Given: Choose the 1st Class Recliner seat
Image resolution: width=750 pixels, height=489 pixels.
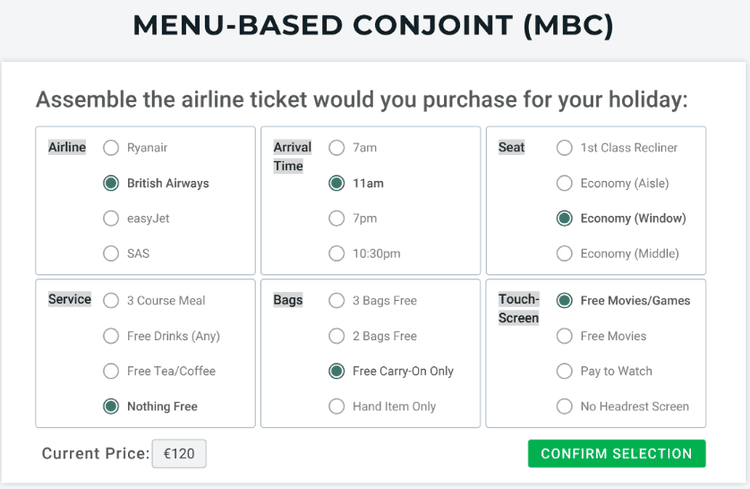Looking at the screenshot, I should [565, 148].
